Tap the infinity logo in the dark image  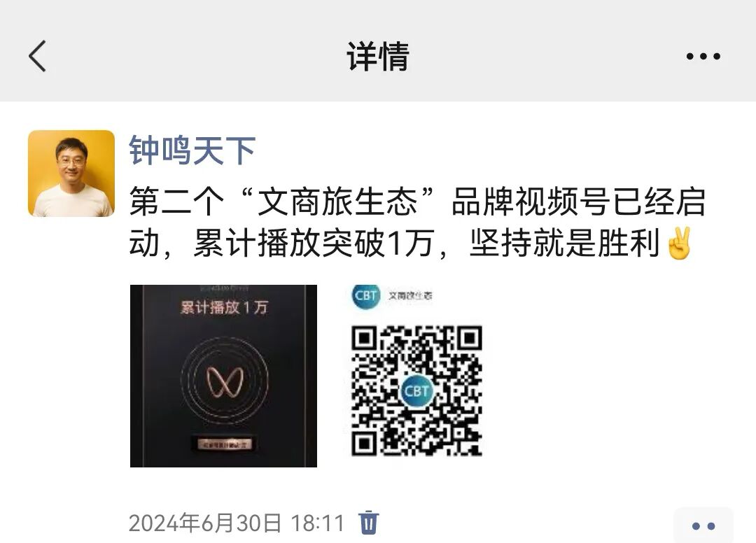coord(225,383)
